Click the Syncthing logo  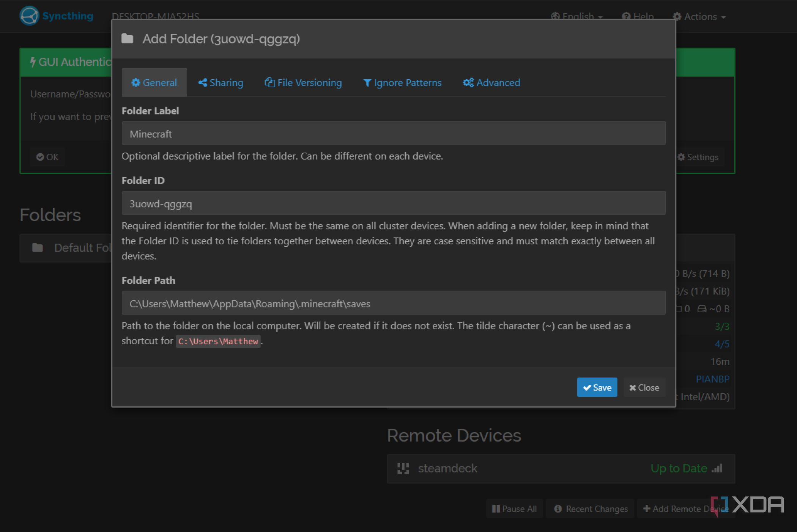tap(30, 16)
